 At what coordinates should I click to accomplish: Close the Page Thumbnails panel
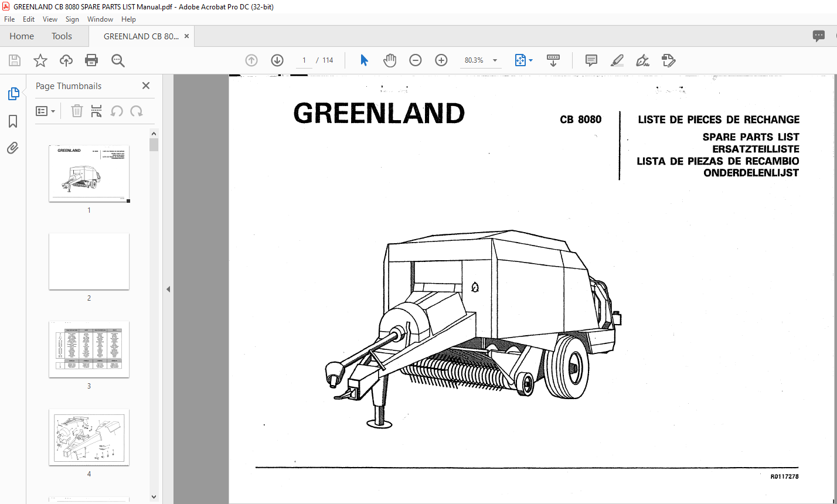tap(146, 86)
